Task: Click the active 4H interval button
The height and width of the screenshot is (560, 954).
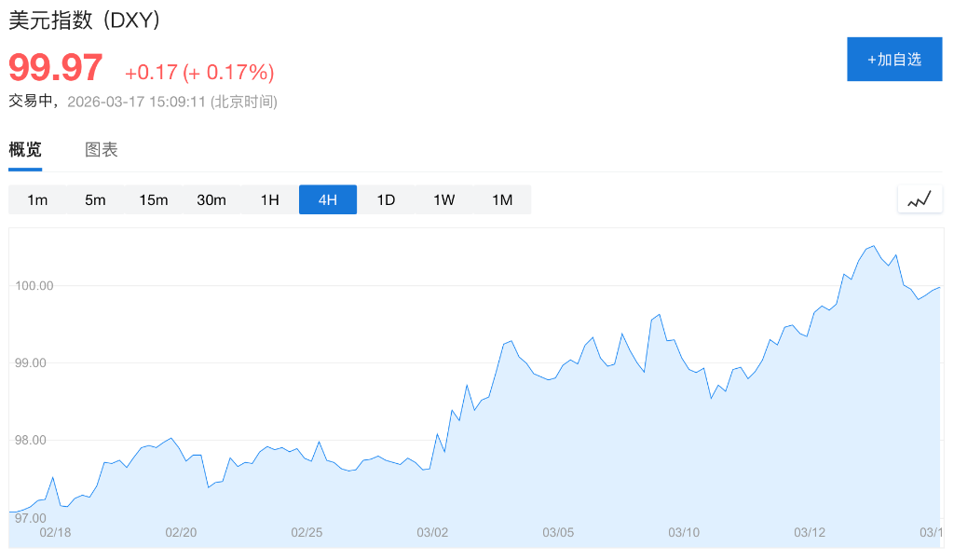Action: 327,200
